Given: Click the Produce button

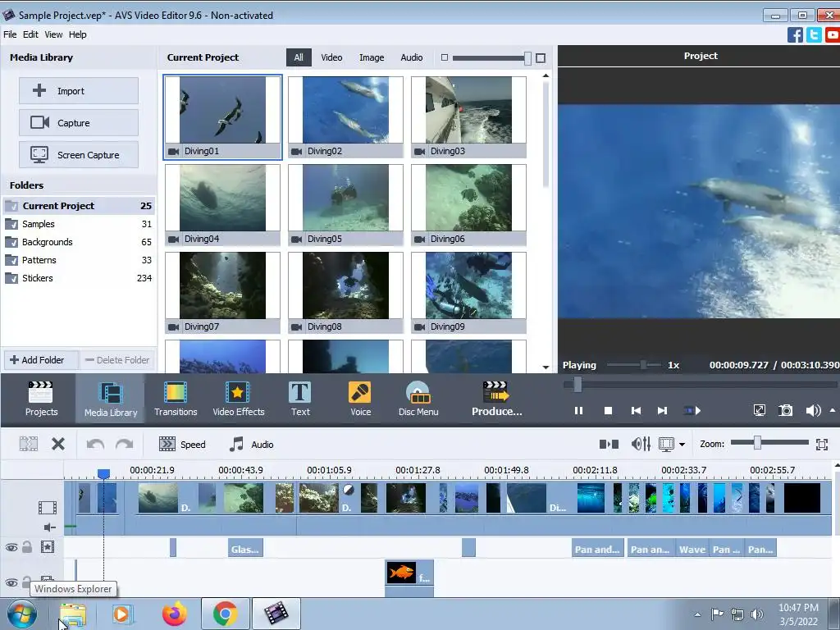Looking at the screenshot, I should [x=496, y=399].
